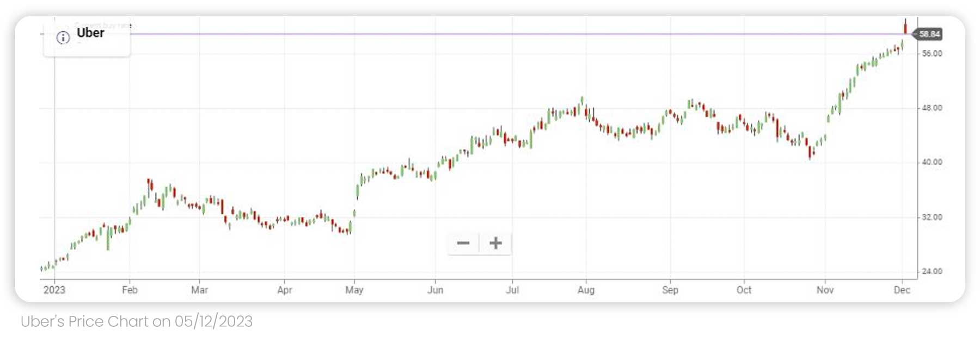Click the 2023 label on the time axis

(54, 290)
